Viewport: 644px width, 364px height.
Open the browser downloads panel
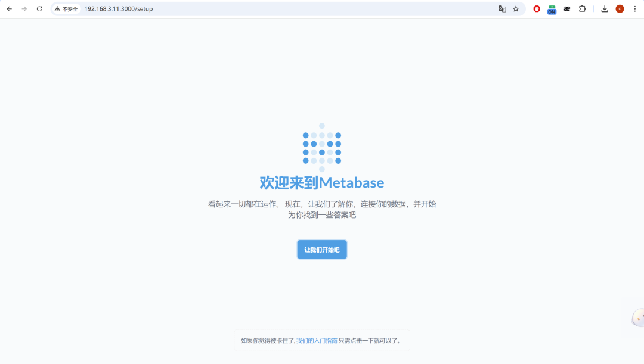point(605,8)
